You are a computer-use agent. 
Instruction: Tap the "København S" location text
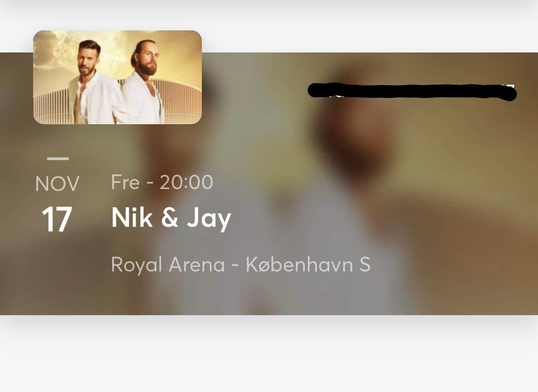[x=308, y=265]
